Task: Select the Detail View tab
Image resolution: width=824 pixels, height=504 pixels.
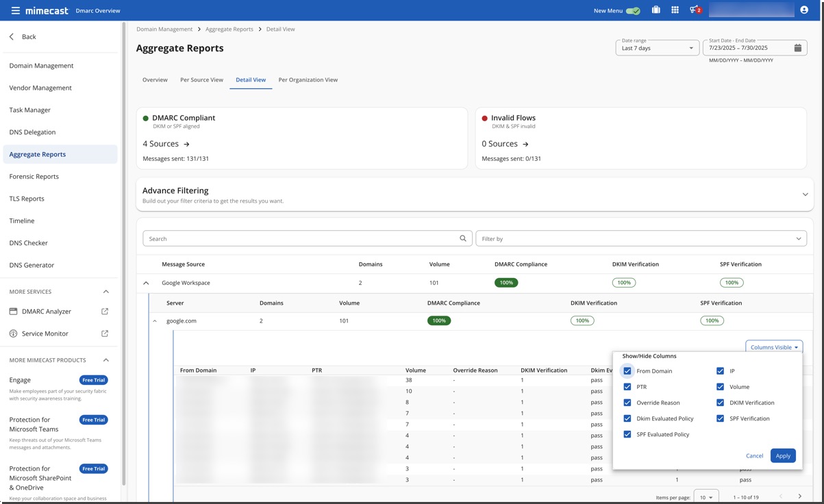Action: tap(251, 80)
